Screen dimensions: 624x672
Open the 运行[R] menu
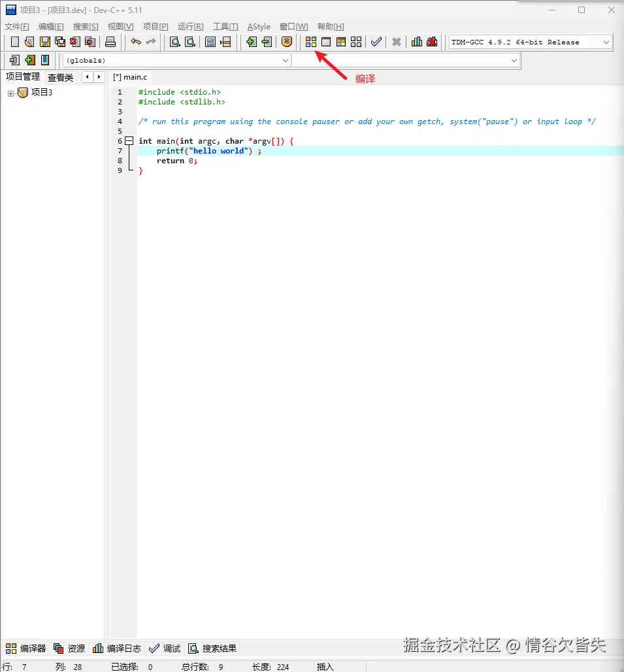190,27
